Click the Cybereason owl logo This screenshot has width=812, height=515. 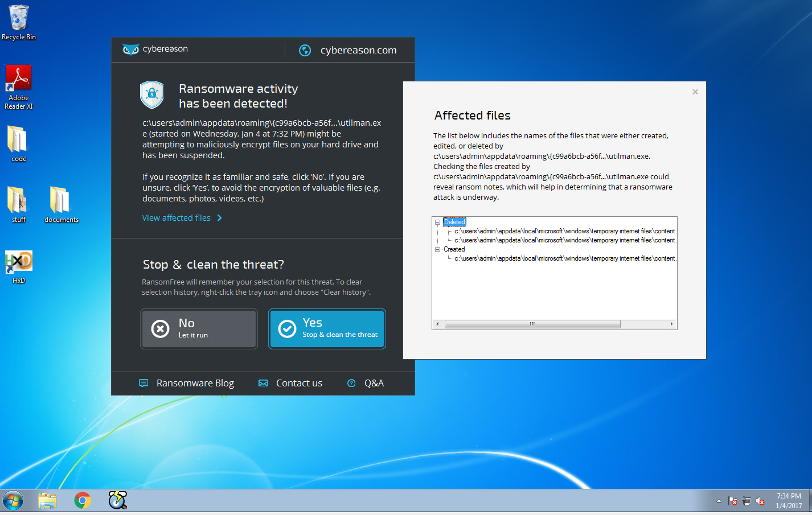click(x=131, y=50)
